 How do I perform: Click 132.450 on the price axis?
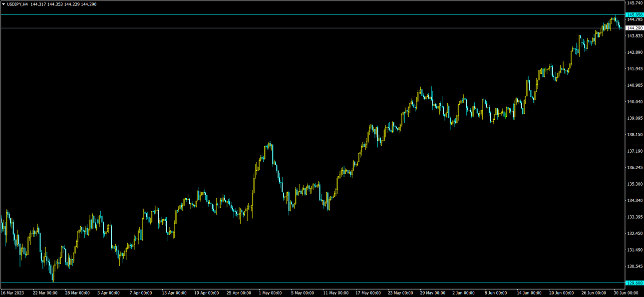(x=635, y=234)
